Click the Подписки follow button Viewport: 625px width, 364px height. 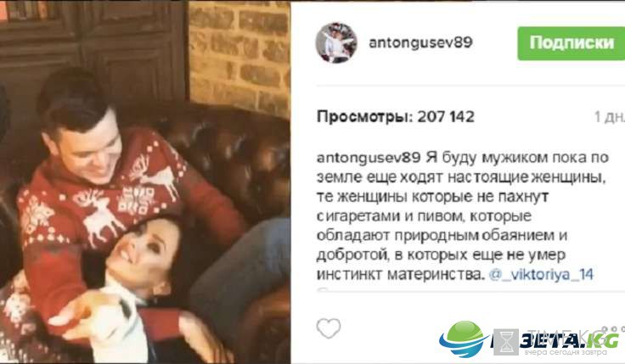572,43
